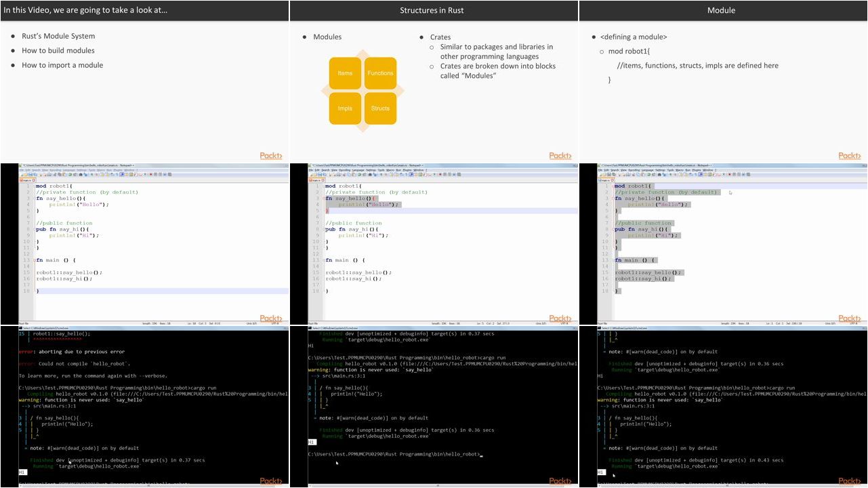
Task: Click the 'Crates' bullet on Structures slide
Action: pyautogui.click(x=440, y=37)
